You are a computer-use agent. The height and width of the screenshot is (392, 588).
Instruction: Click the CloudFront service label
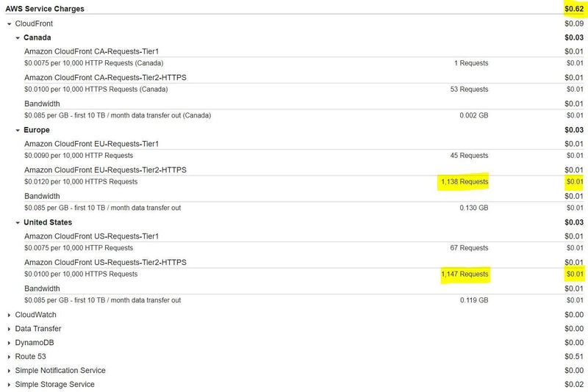[34, 23]
